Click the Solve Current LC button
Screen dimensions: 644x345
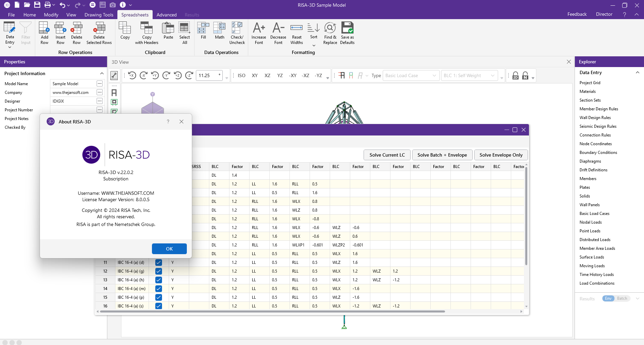387,155
